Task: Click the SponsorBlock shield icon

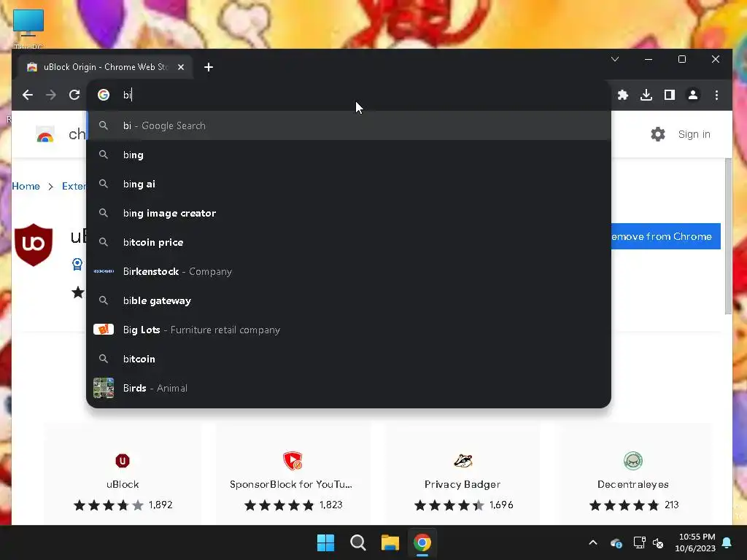Action: 293,461
